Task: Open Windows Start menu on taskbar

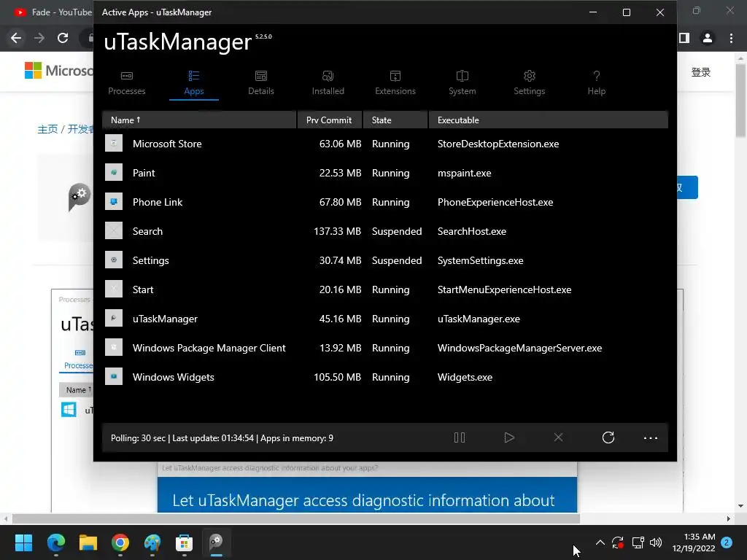Action: pyautogui.click(x=23, y=542)
